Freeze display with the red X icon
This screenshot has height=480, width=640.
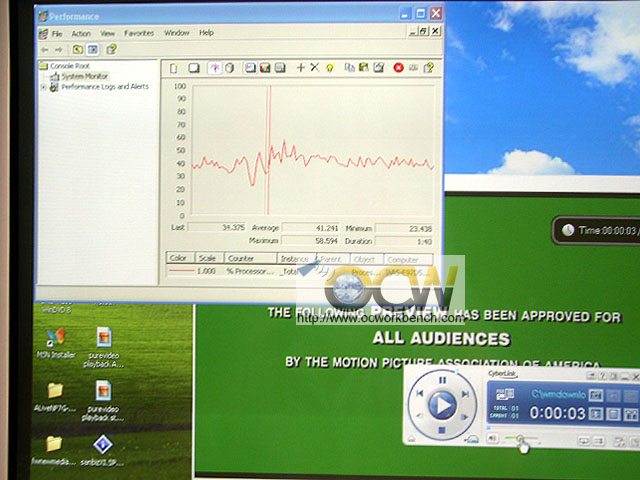398,68
